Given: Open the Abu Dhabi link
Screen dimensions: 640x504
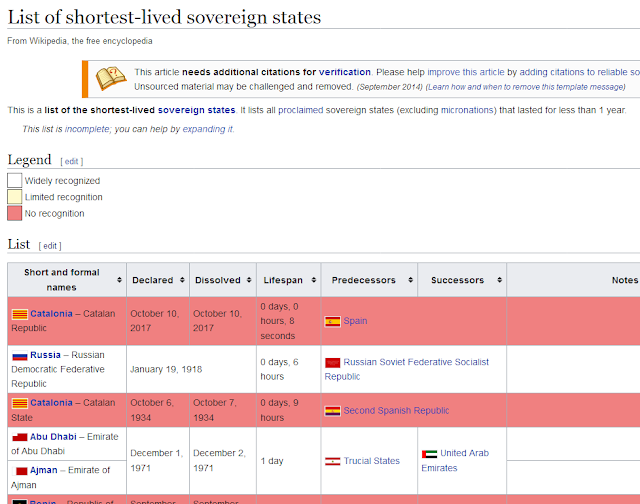Looking at the screenshot, I should tap(53, 437).
